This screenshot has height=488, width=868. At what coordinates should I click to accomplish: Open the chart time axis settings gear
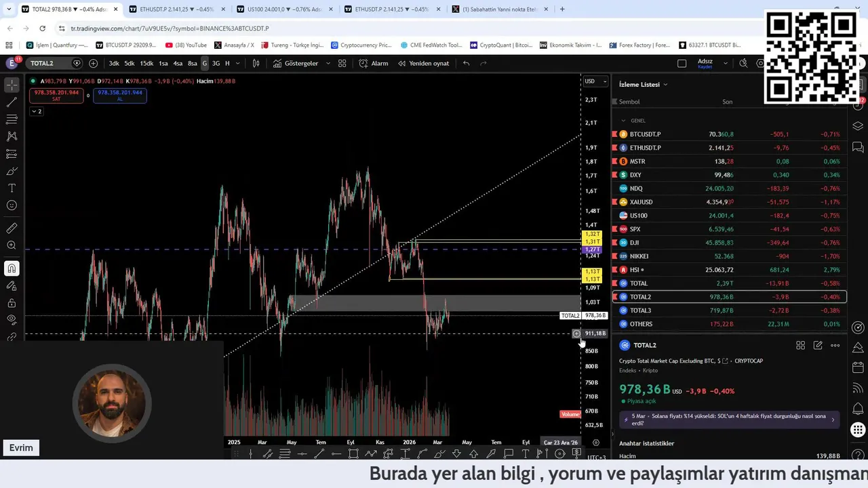pyautogui.click(x=595, y=443)
